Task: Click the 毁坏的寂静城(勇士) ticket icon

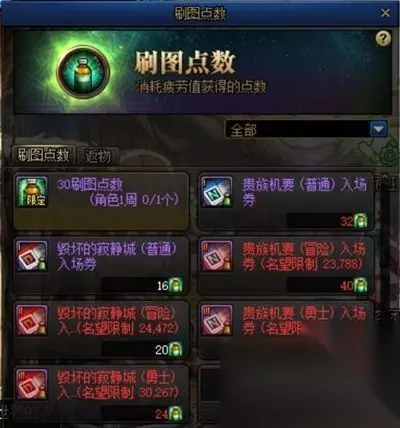Action: tap(32, 384)
